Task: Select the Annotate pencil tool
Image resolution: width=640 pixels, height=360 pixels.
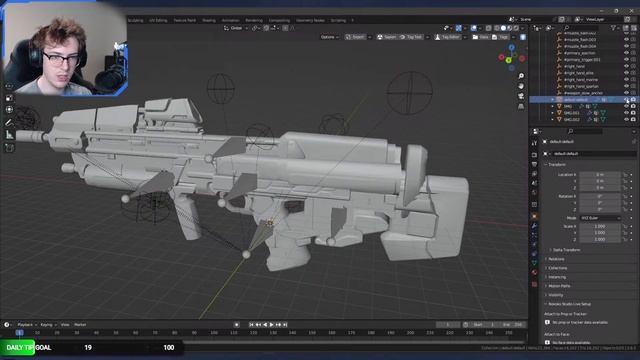Action: pyautogui.click(x=9, y=122)
